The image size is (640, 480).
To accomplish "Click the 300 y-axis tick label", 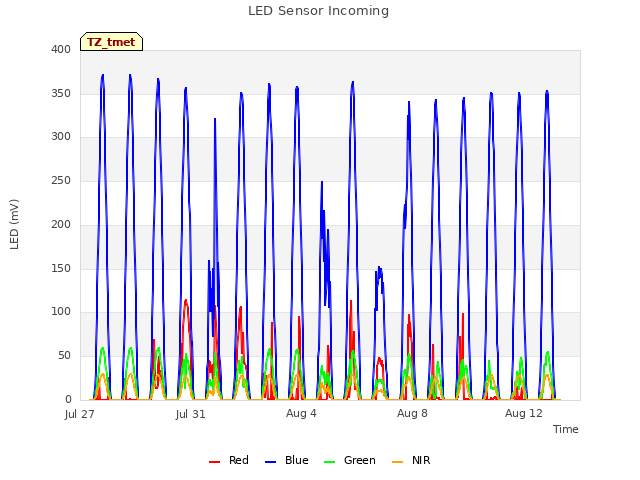I will pos(61,137).
